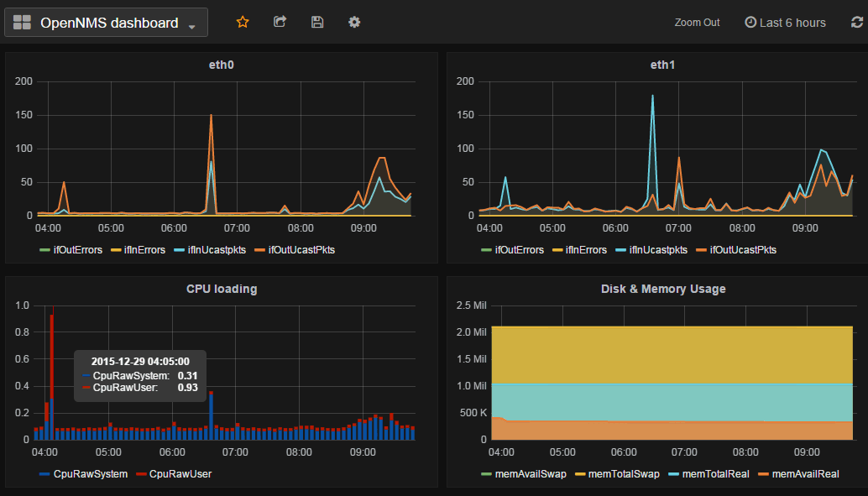Click the save dashboard floppy icon
This screenshot has height=496, width=868.
[x=317, y=23]
